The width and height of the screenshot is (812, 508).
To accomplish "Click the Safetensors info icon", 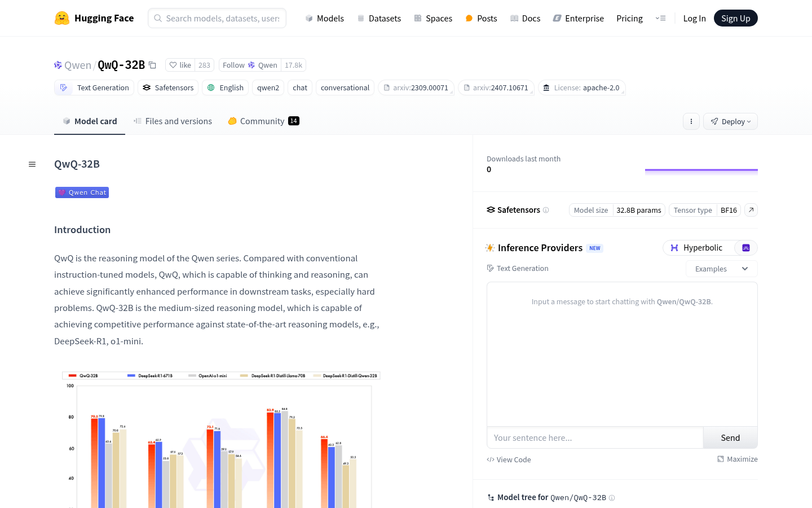I will point(546,210).
